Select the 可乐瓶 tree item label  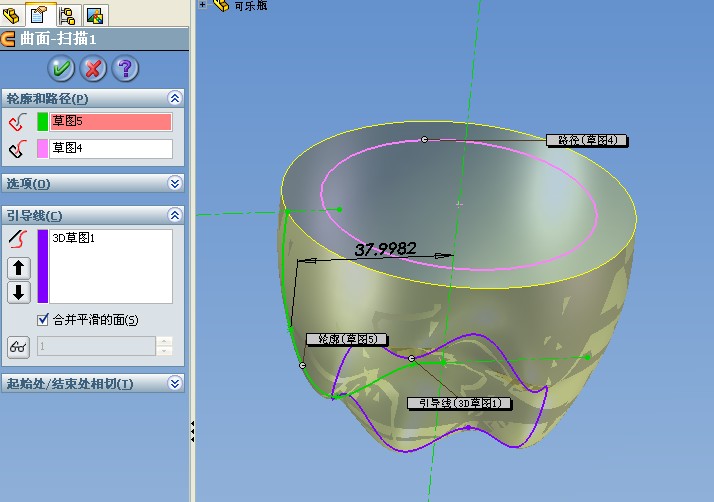coord(250,5)
